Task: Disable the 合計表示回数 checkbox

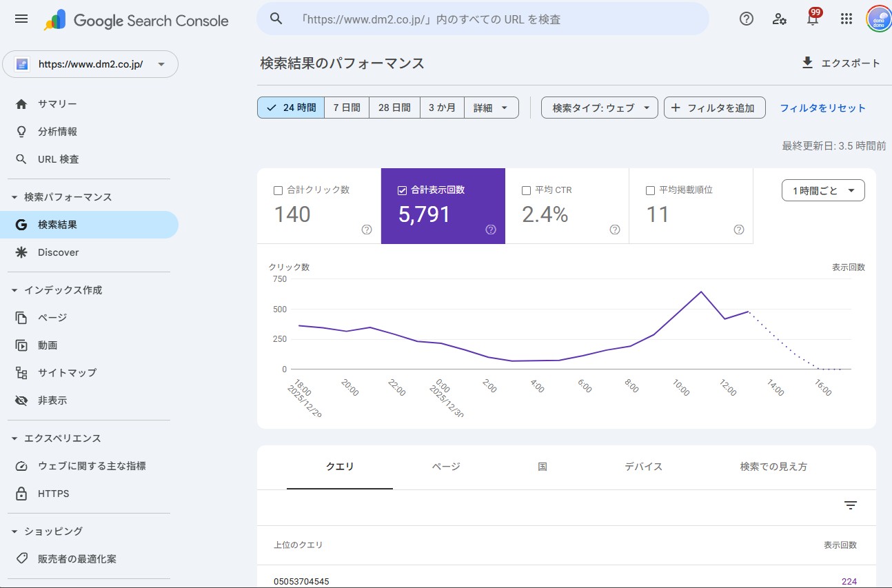Action: coord(403,190)
